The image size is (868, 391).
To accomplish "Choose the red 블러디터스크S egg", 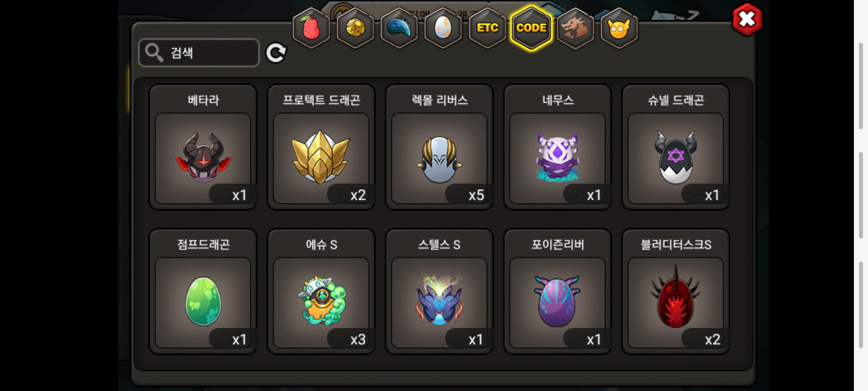I will (x=676, y=291).
